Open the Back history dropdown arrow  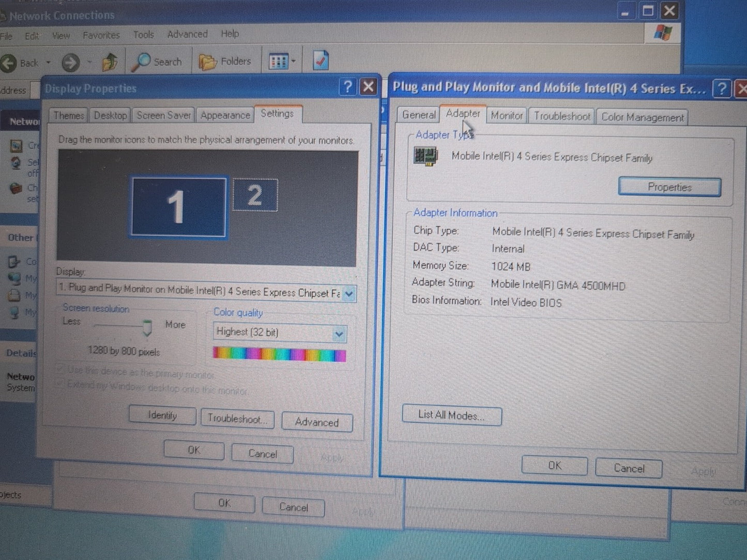pos(49,63)
